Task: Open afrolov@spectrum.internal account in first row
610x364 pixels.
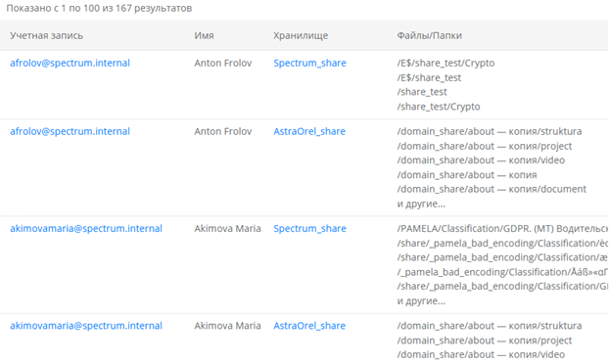Action: pyautogui.click(x=70, y=63)
